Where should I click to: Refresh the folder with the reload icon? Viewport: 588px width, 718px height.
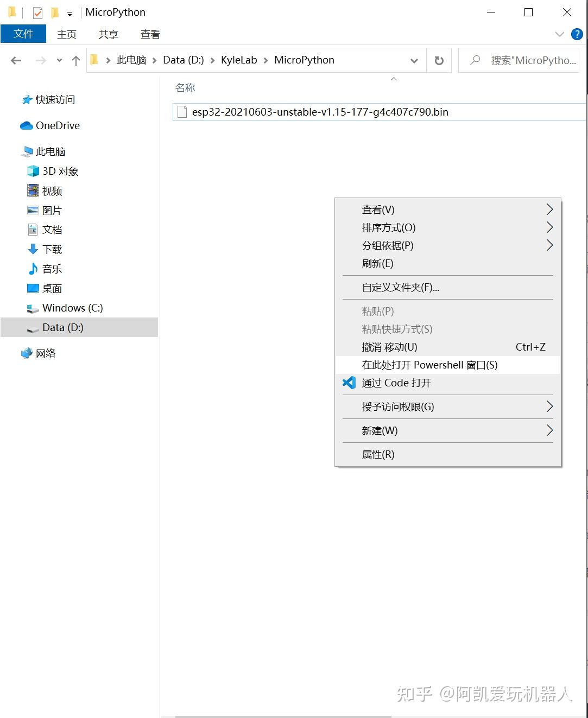pyautogui.click(x=439, y=61)
